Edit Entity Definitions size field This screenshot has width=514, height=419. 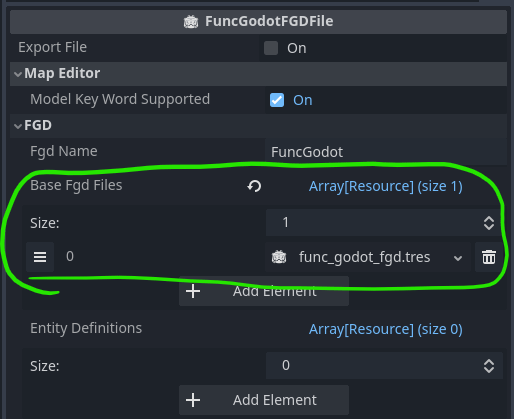click(x=373, y=365)
